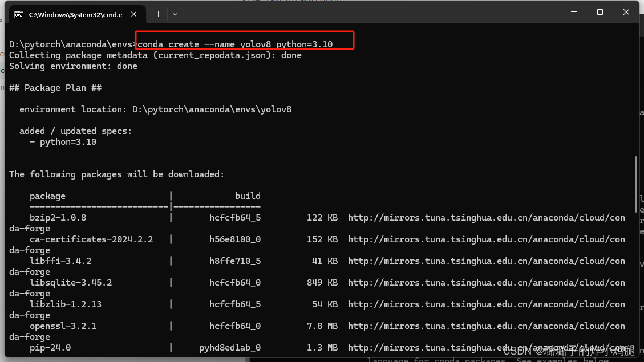Click the 'ca-certificates-2024.2.2' package name
The image size is (644, 362).
(x=91, y=239)
